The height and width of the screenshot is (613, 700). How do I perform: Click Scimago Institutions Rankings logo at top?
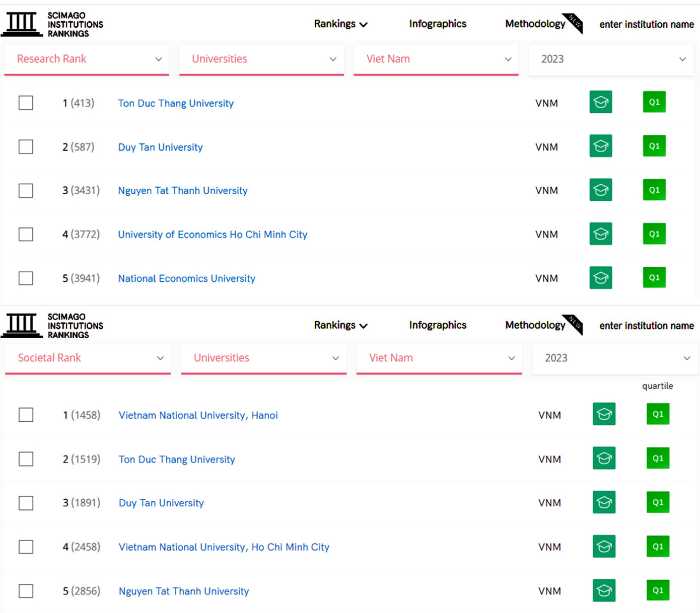coord(52,24)
